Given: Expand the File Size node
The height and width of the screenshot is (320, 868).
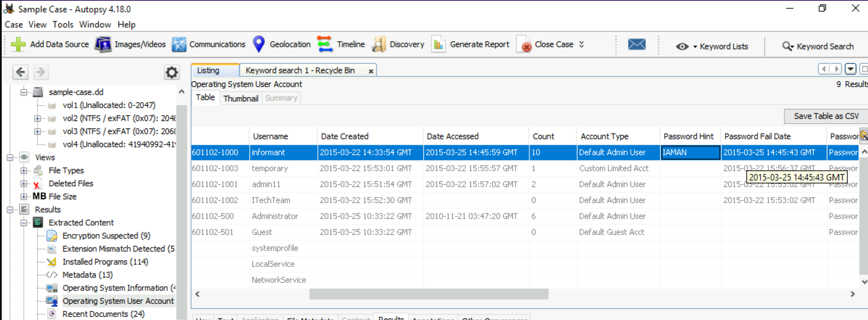Looking at the screenshot, I should coord(24,196).
